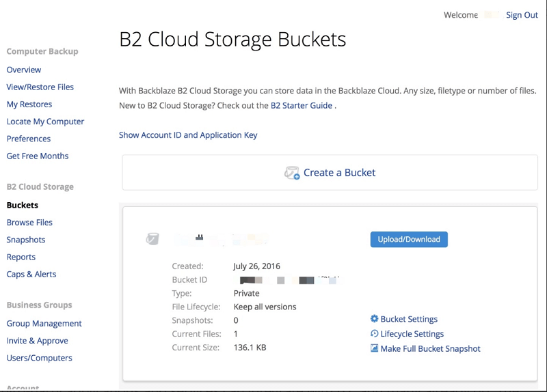Go to View/Restore Files
Viewport: 547px width, 392px height.
(40, 87)
